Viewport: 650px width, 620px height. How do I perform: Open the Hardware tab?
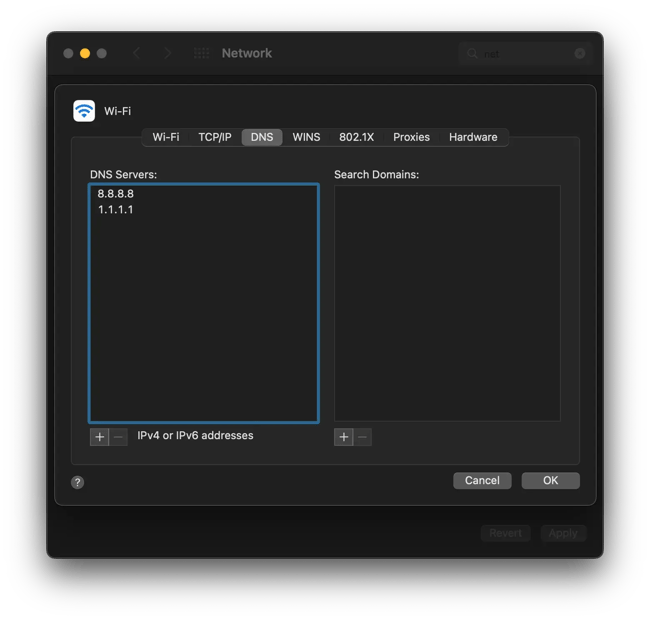(x=473, y=137)
